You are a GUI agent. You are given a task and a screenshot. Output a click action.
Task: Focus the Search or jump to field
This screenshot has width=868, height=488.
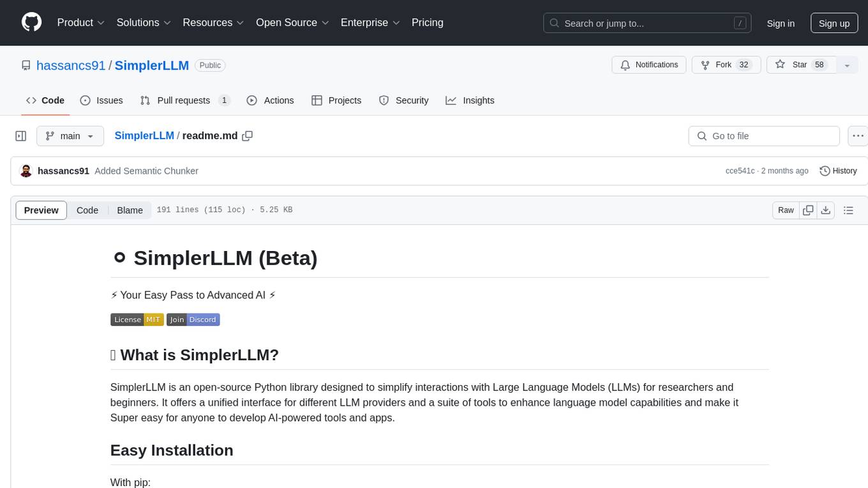point(647,23)
